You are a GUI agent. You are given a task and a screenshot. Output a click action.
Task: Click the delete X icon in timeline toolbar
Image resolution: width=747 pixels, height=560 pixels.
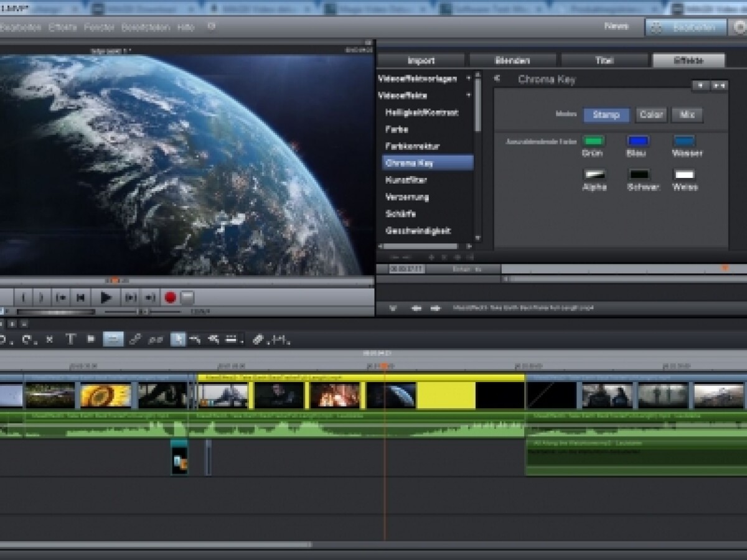pyautogui.click(x=49, y=339)
